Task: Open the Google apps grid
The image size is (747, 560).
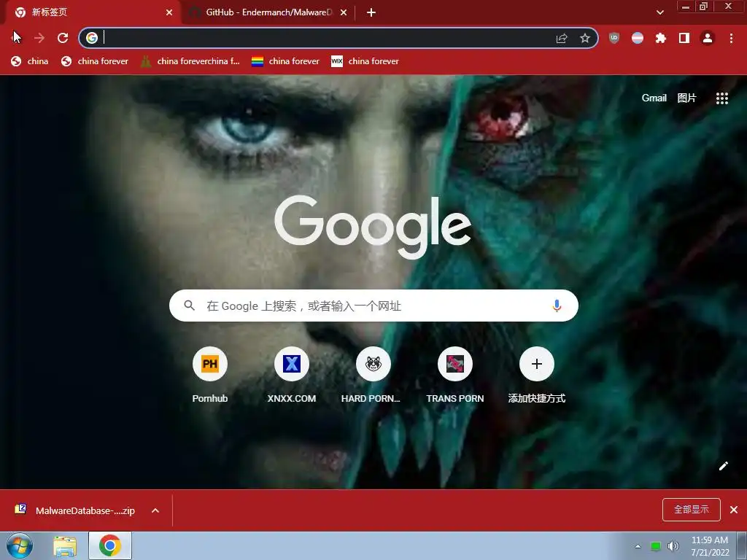Action: click(x=721, y=98)
